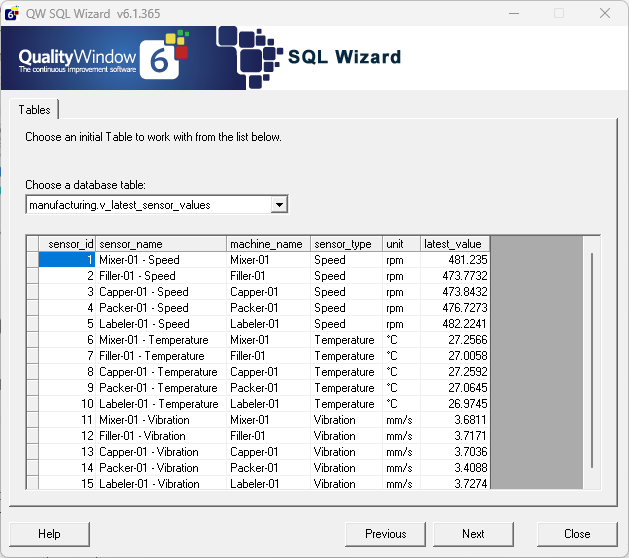
Task: Click the 'Mixer-01 - Temperature' cell
Action: (161, 340)
